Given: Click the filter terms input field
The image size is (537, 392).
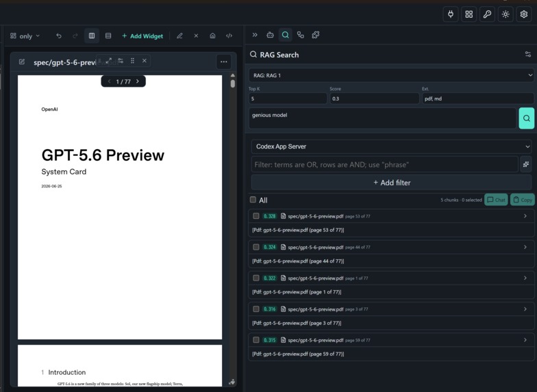Looking at the screenshot, I should 385,164.
